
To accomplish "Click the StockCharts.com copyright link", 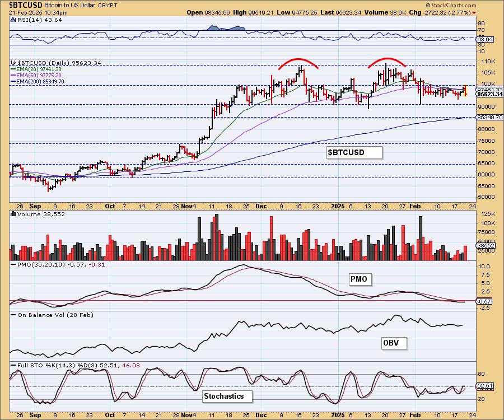I will click(451, 5).
